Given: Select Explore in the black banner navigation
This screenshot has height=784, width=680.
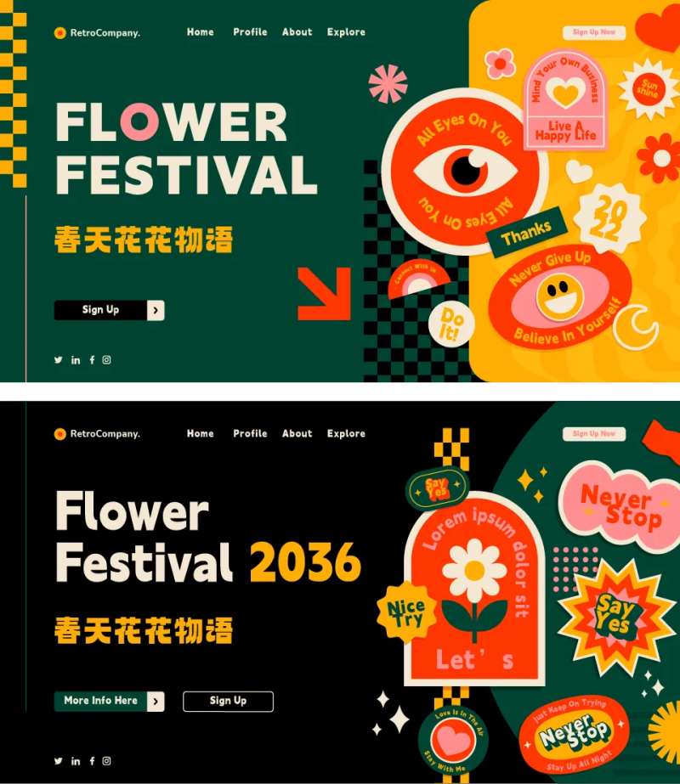Looking at the screenshot, I should pyautogui.click(x=346, y=433).
